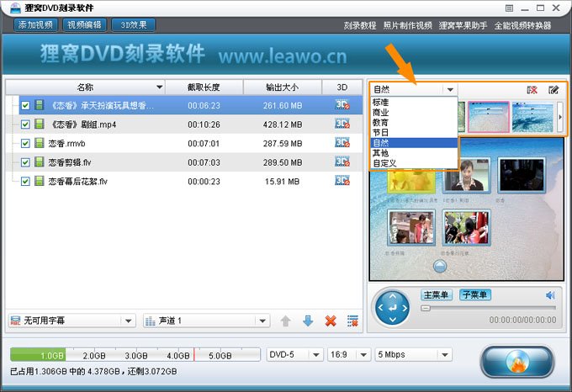Move selected video up with gray arrow
The image size is (572, 392).
[286, 320]
